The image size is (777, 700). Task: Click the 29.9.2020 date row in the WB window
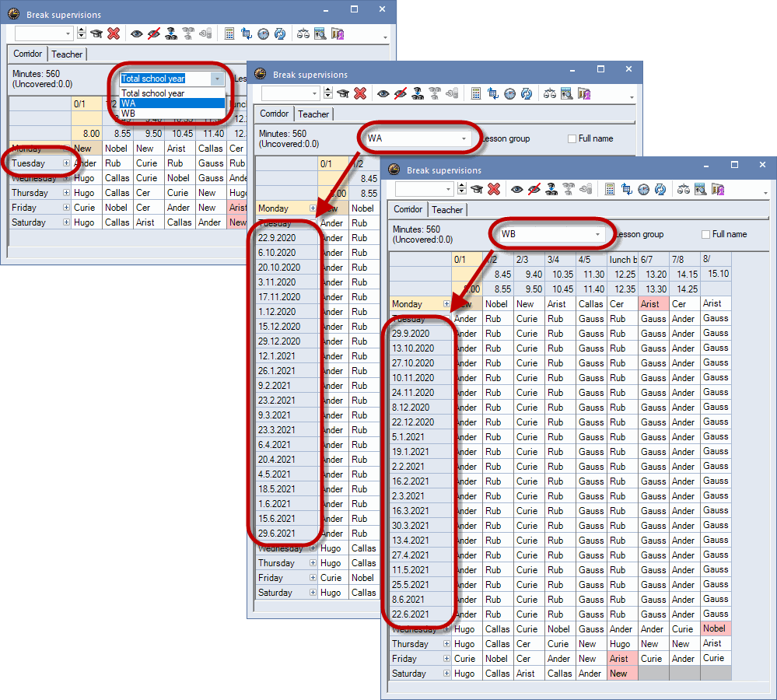point(411,334)
